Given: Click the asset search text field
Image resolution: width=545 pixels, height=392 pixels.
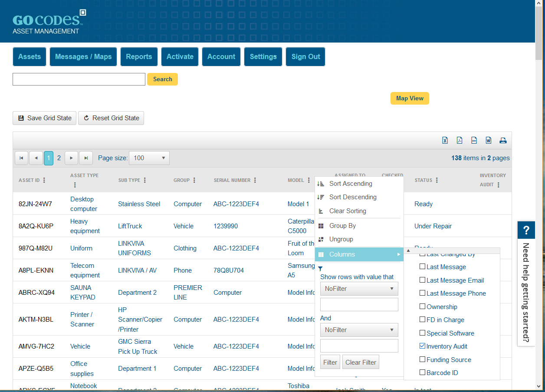Looking at the screenshot, I should point(79,79).
